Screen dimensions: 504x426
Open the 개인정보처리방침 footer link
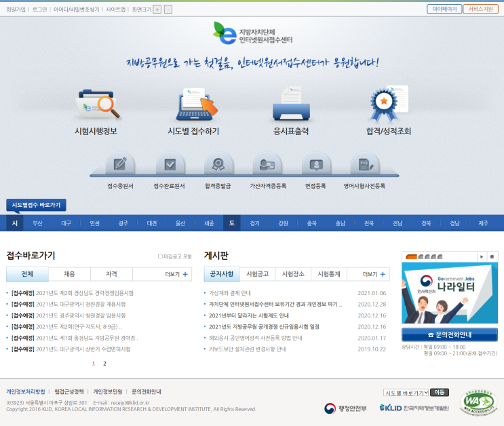[x=26, y=391]
